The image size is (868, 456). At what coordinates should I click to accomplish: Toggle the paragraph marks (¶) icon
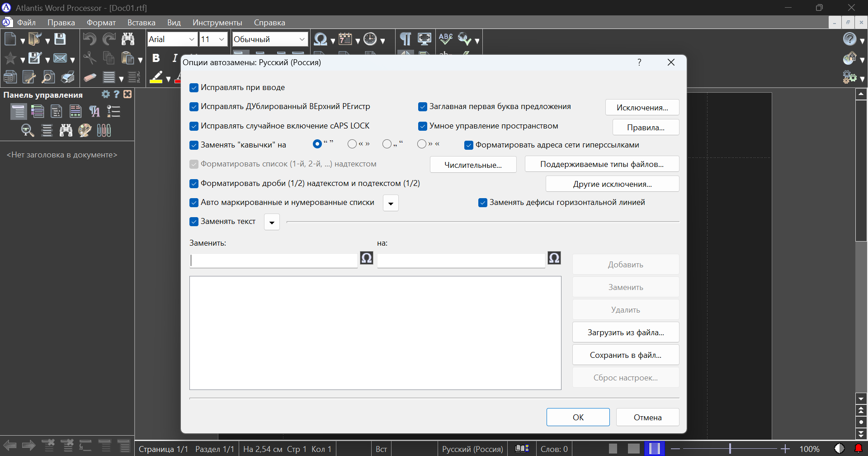[406, 39]
